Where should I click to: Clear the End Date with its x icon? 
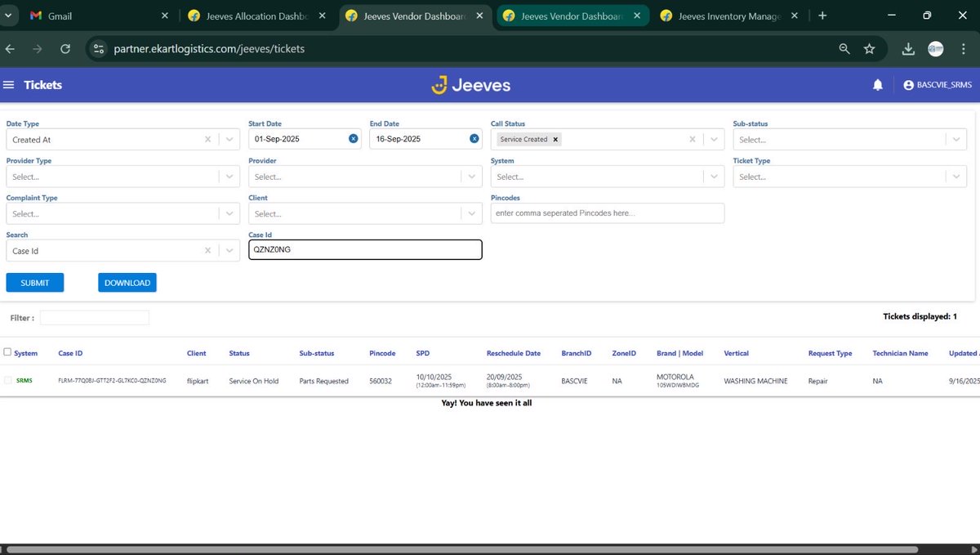474,139
